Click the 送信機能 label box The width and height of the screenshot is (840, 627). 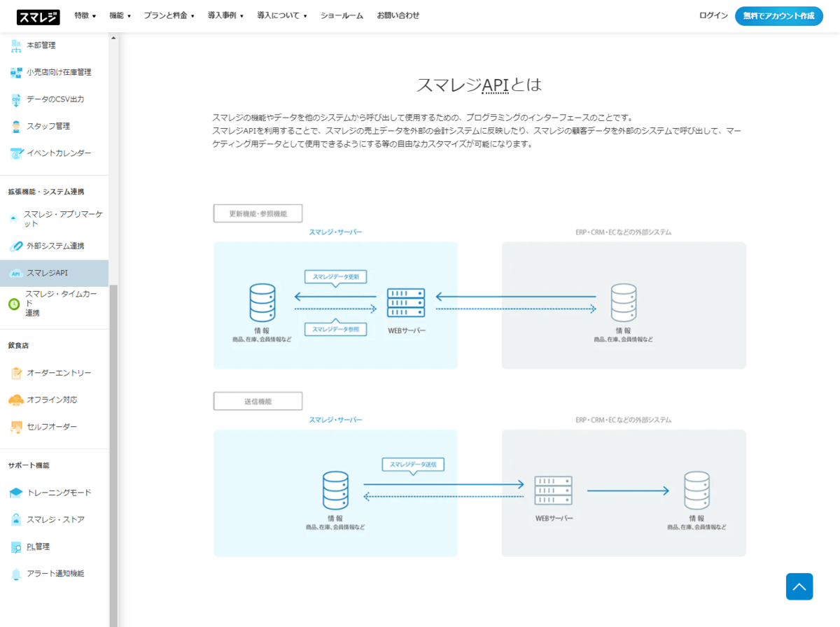[x=258, y=401]
